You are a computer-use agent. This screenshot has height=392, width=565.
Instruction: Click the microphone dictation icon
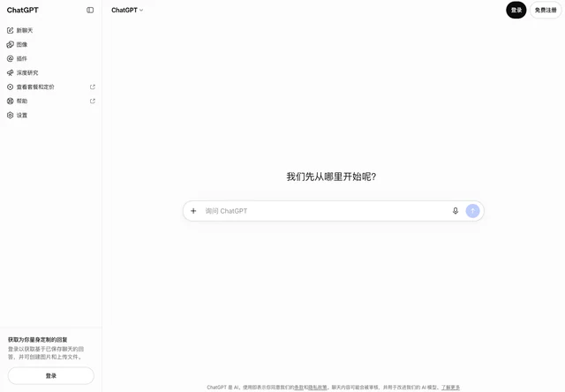(x=456, y=211)
